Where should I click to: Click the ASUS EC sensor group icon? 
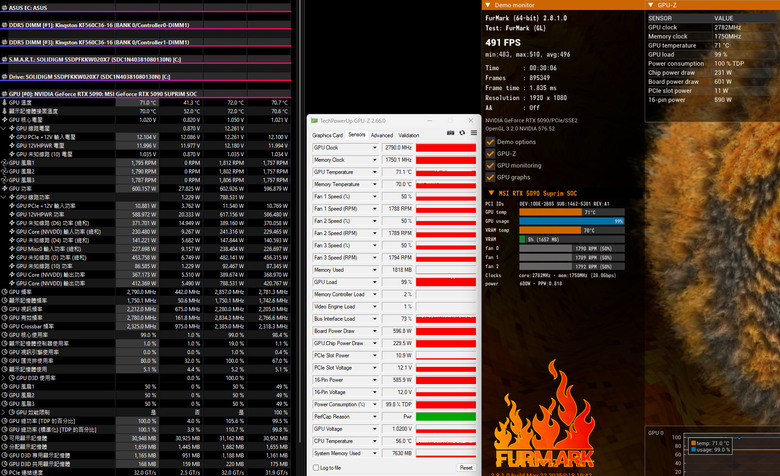[x=4, y=8]
